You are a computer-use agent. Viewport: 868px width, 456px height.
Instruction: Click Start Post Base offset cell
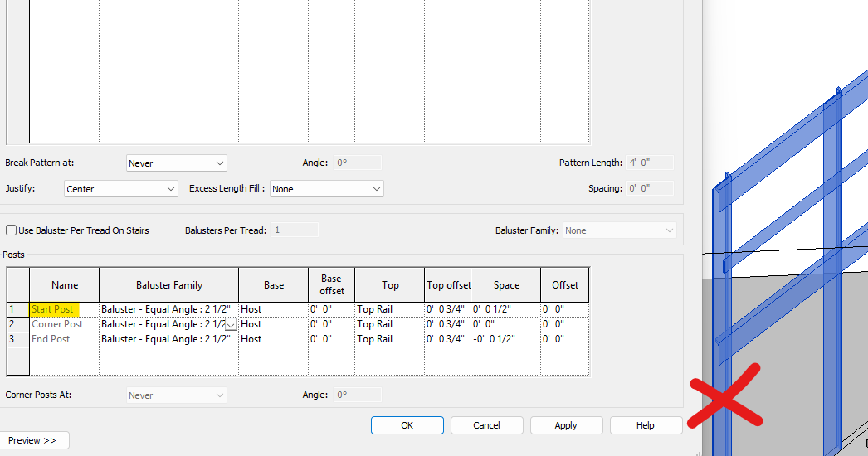click(332, 309)
